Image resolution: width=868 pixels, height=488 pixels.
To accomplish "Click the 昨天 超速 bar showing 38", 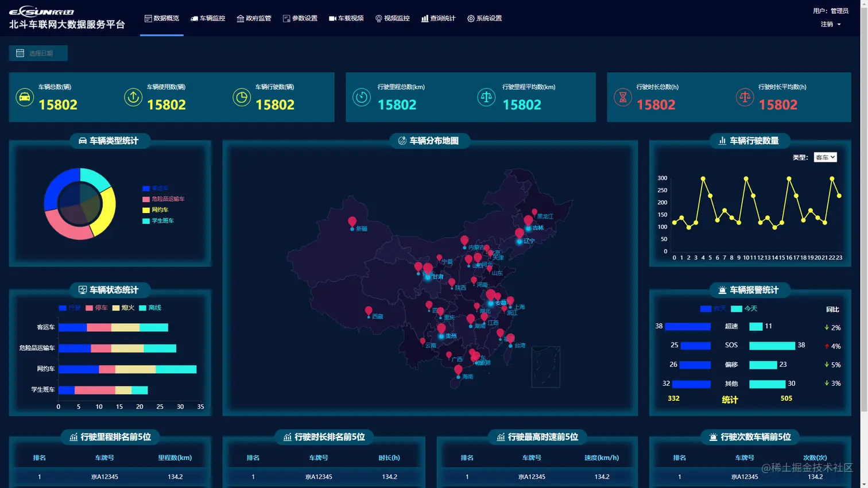I will 688,327.
